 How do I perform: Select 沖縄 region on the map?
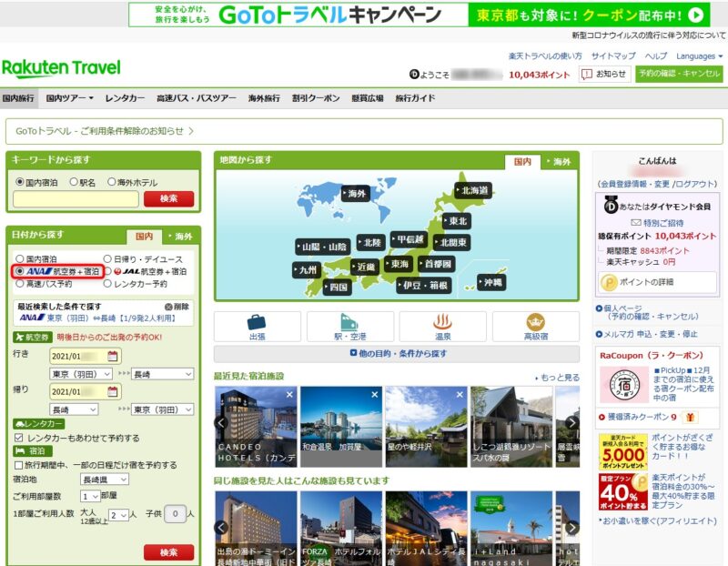coord(491,282)
